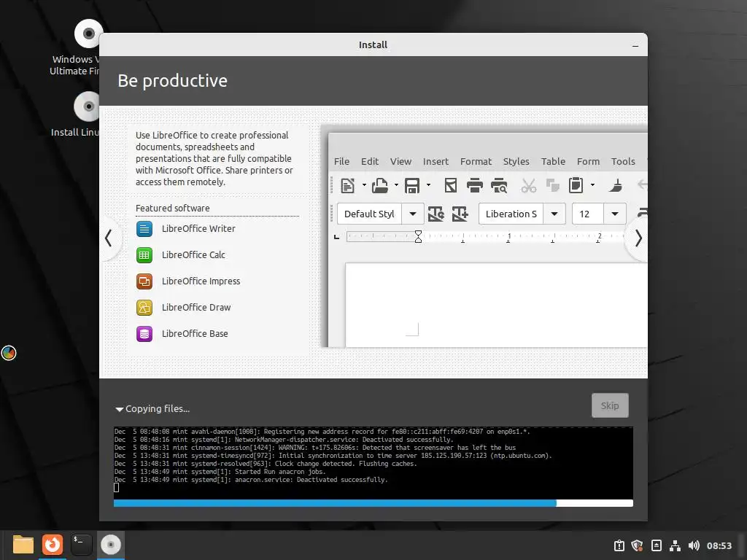Click the installer log terminal output
This screenshot has width=747, height=560.
[373, 463]
